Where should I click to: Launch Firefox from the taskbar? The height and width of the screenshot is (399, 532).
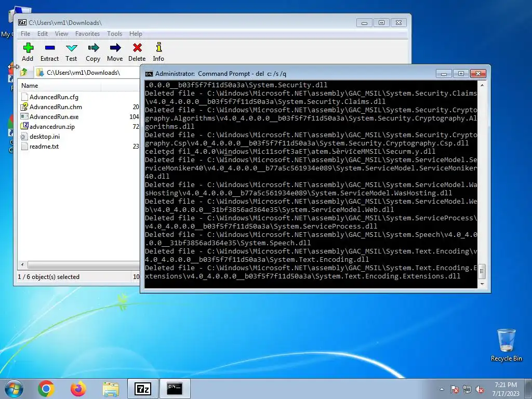point(78,389)
